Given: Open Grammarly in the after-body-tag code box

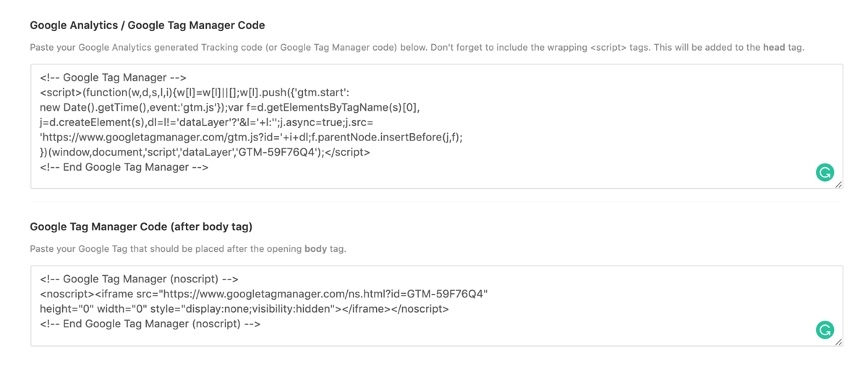Looking at the screenshot, I should point(825,330).
